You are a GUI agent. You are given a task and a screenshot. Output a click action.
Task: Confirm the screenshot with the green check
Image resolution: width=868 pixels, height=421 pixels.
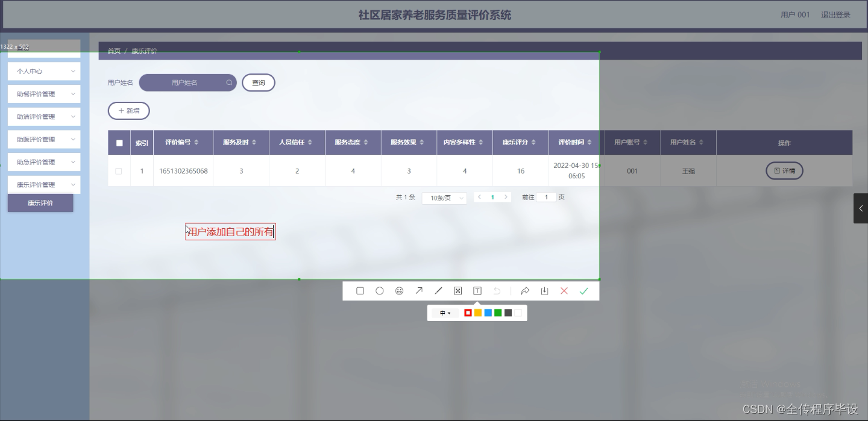pos(583,290)
